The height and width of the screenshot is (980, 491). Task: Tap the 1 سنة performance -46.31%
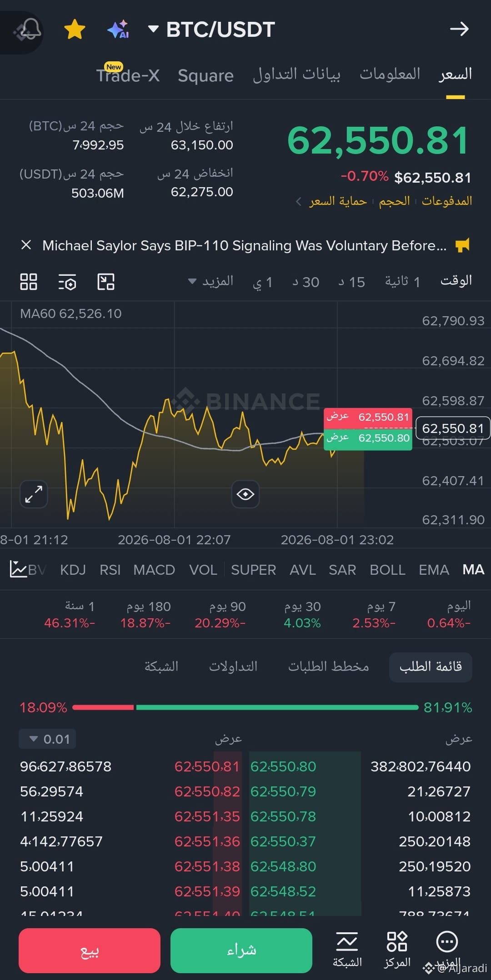[70, 614]
